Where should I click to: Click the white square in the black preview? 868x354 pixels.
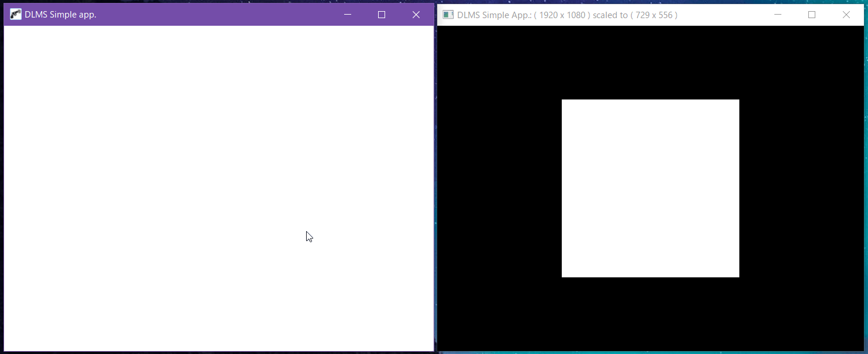tap(650, 188)
